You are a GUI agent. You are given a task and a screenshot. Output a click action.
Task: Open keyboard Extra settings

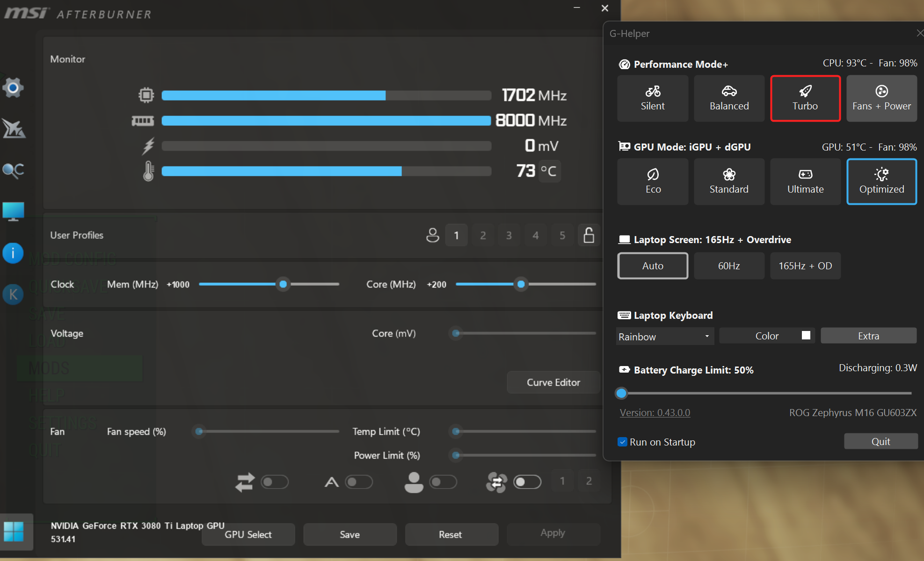868,336
